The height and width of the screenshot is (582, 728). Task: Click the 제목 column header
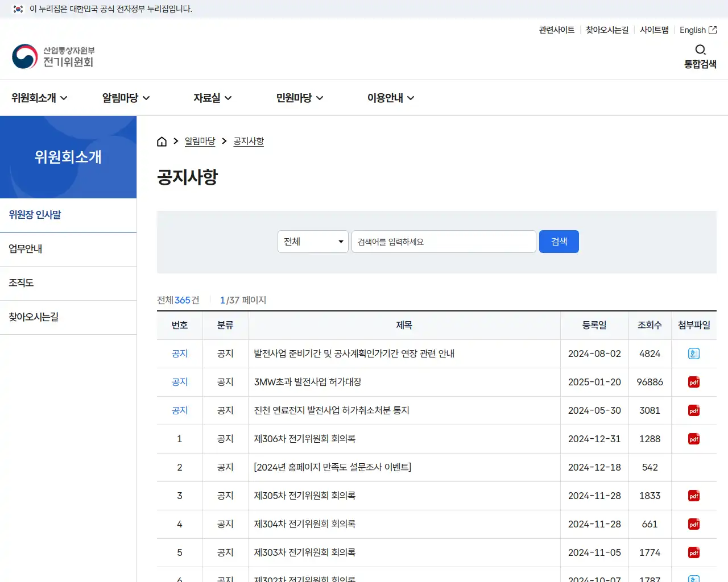(404, 325)
